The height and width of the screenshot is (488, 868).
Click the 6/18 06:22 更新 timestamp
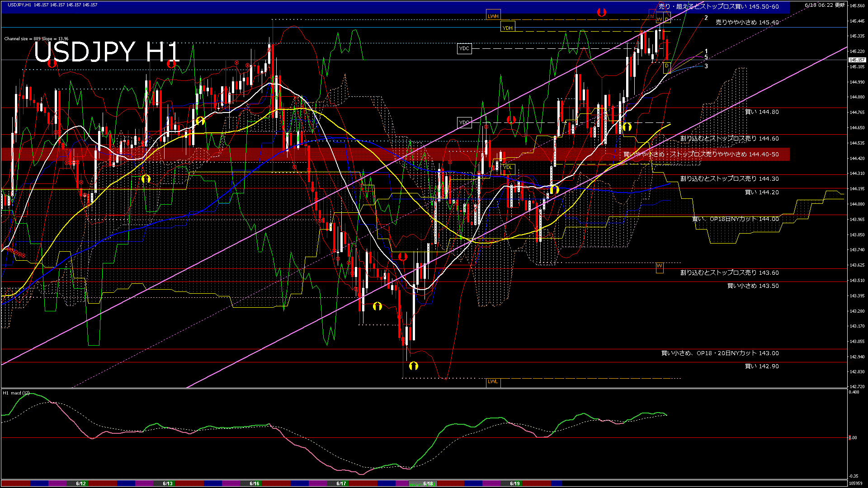point(825,5)
